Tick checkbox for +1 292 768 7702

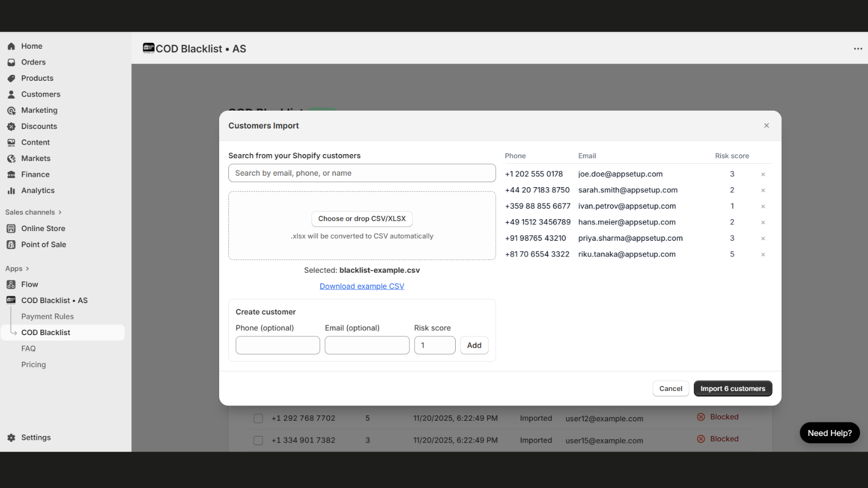tap(258, 419)
